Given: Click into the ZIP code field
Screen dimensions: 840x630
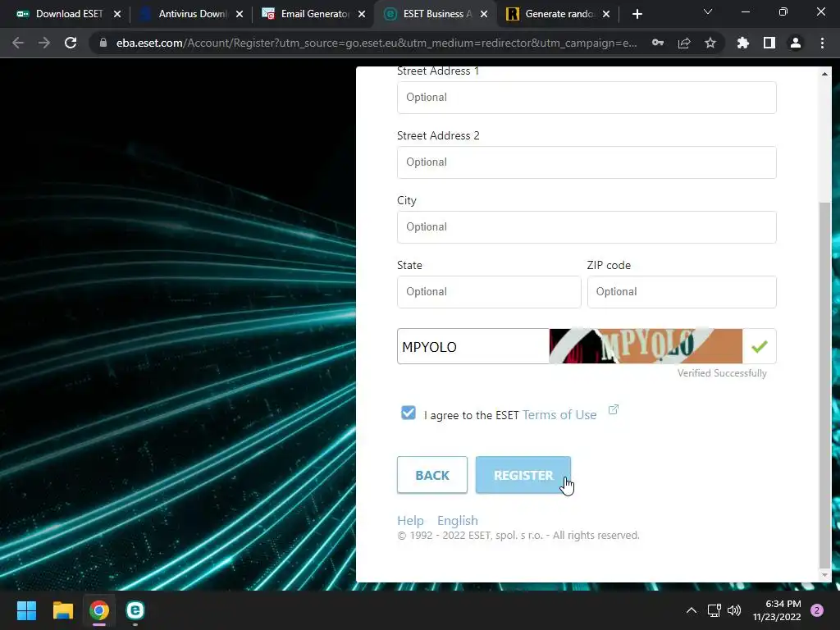Looking at the screenshot, I should click(x=682, y=292).
